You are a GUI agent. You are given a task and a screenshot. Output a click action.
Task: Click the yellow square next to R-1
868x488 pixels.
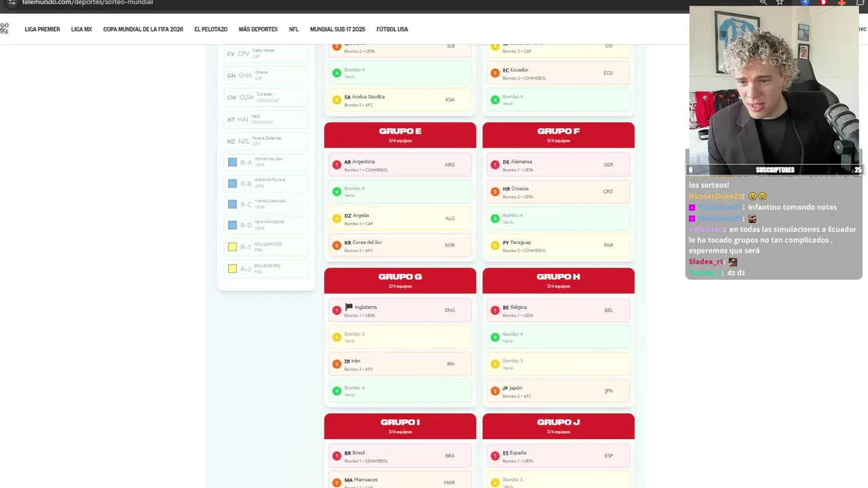click(x=233, y=247)
